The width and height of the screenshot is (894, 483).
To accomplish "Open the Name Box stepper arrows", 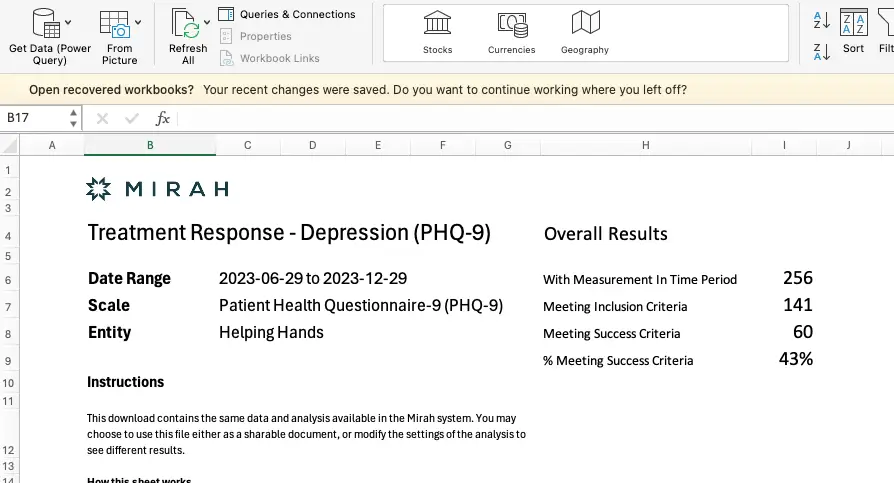I will click(x=74, y=118).
